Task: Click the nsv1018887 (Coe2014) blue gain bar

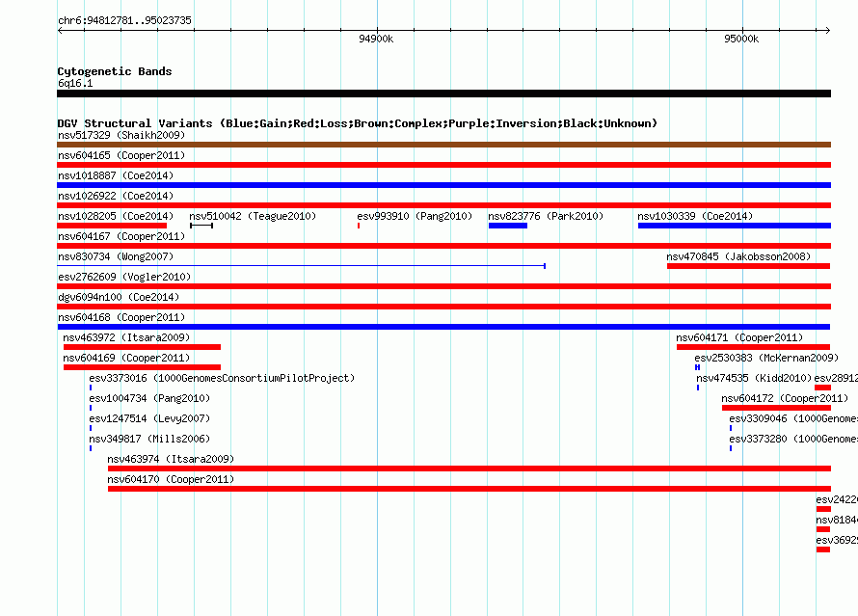Action: [x=443, y=185]
